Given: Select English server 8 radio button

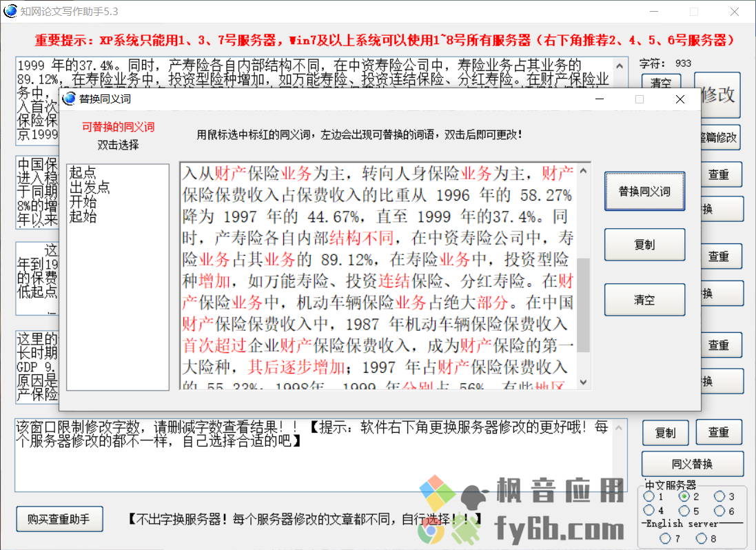Looking at the screenshot, I should [x=701, y=538].
